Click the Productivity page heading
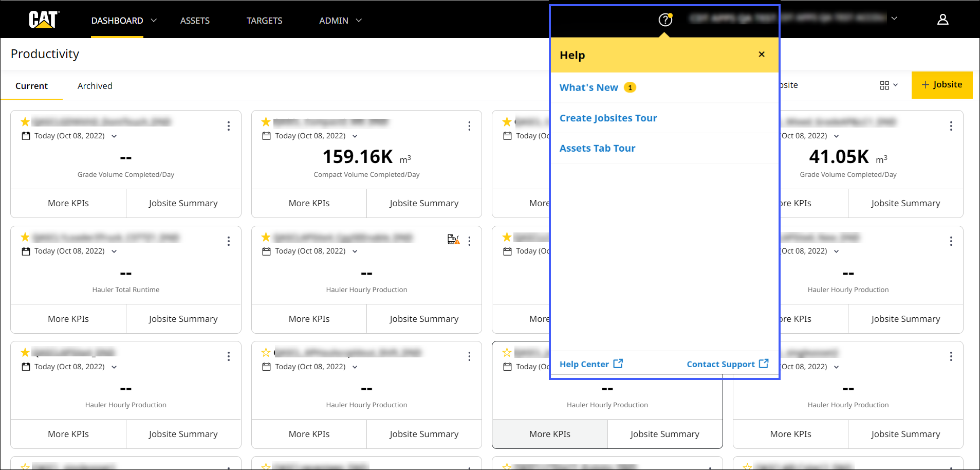The image size is (980, 470). point(45,54)
